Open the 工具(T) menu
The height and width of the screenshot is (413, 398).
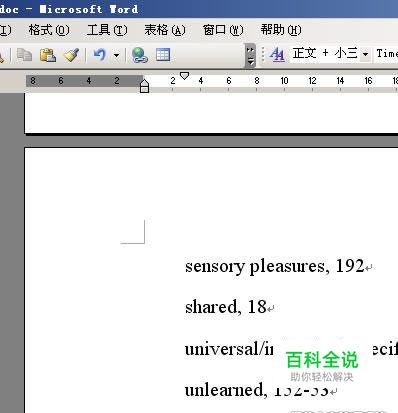(x=107, y=30)
